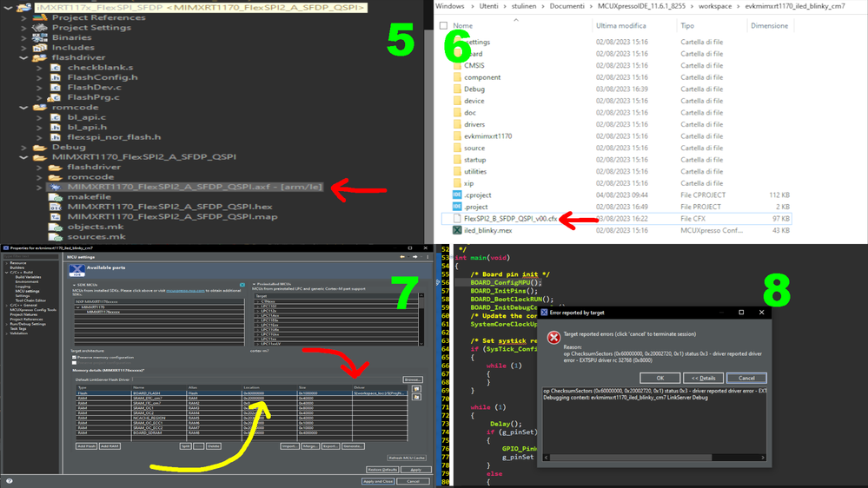Click the bl_api.h header file icon

[56, 128]
